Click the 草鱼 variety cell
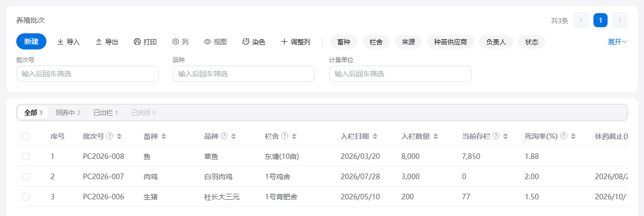This screenshot has width=644, height=216. coord(211,156)
